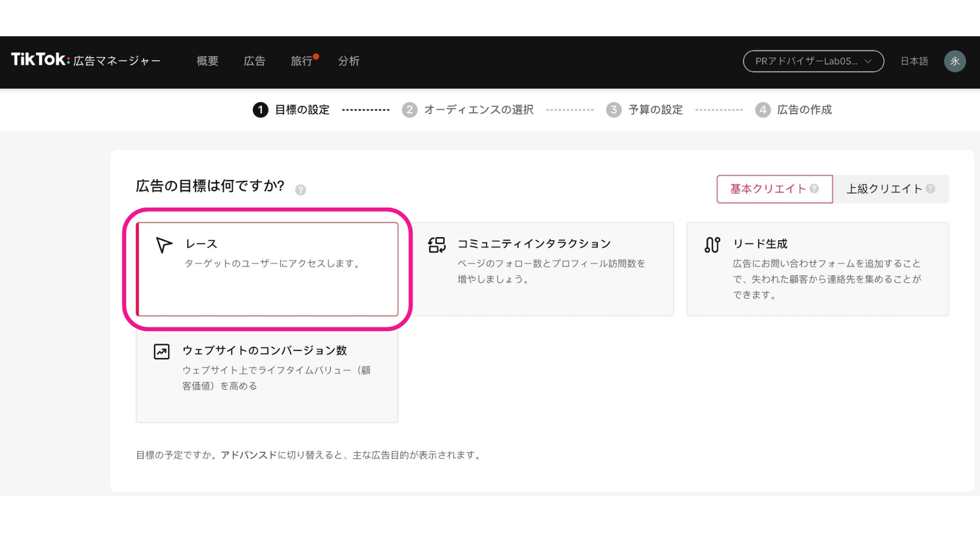Open the 旅行 menu item

coord(301,61)
